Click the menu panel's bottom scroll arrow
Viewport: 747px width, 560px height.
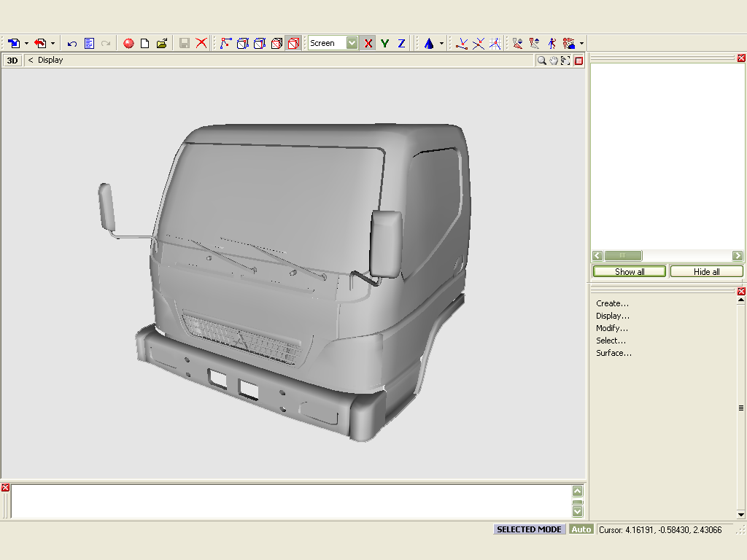pos(741,515)
